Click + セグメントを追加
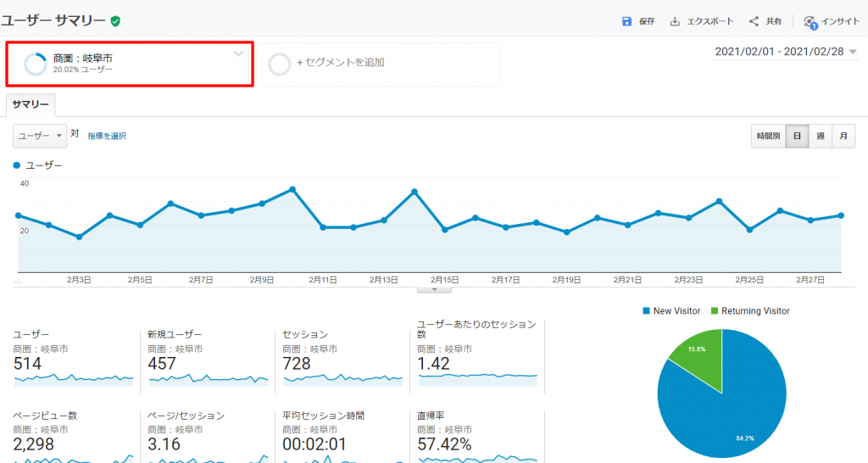The height and width of the screenshot is (463, 868). tap(341, 63)
